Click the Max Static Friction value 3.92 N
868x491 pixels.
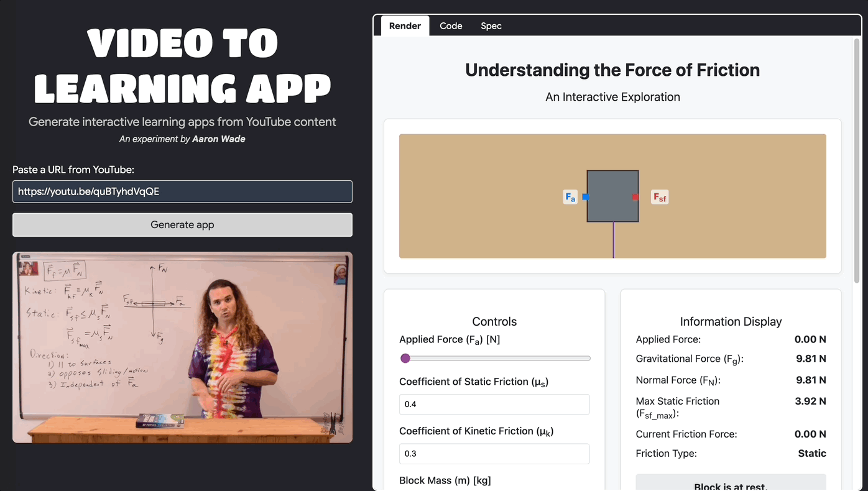point(810,401)
